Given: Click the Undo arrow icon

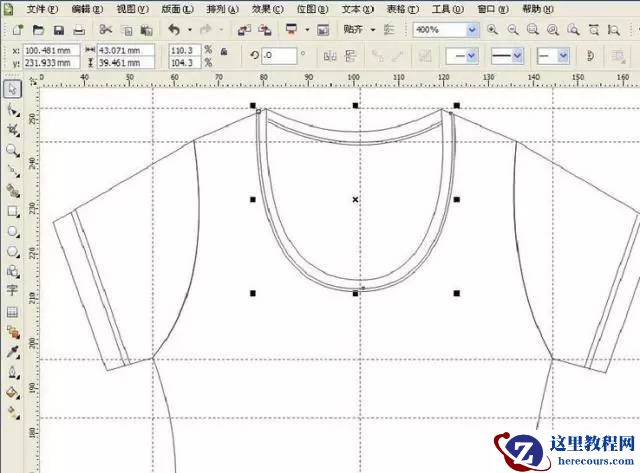Looking at the screenshot, I should pyautogui.click(x=175, y=30).
